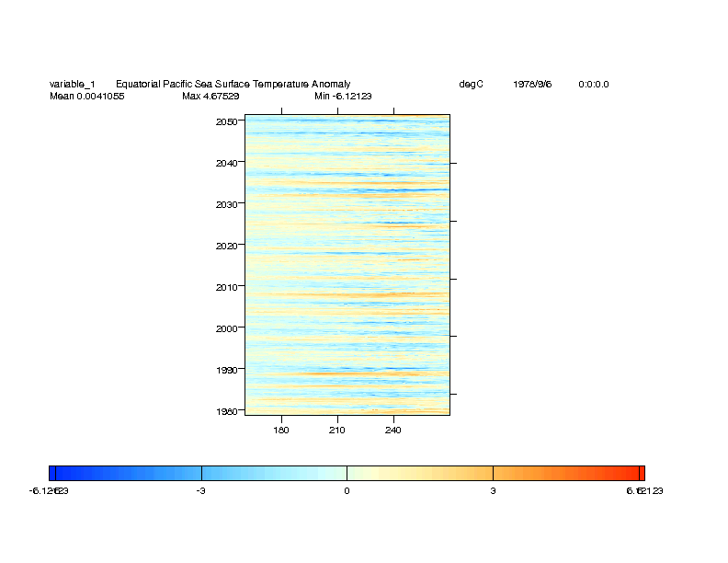Click the degC units label

coord(471,85)
